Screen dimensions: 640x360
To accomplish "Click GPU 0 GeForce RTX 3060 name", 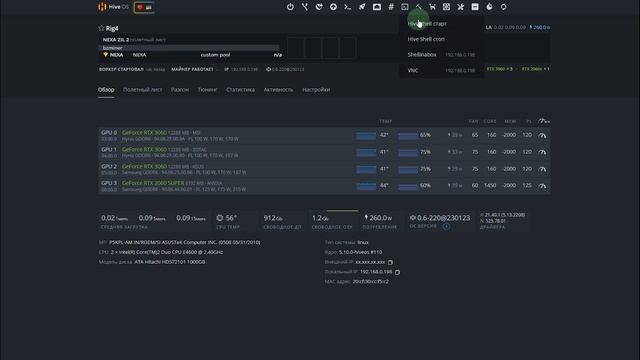I will coord(144,133).
